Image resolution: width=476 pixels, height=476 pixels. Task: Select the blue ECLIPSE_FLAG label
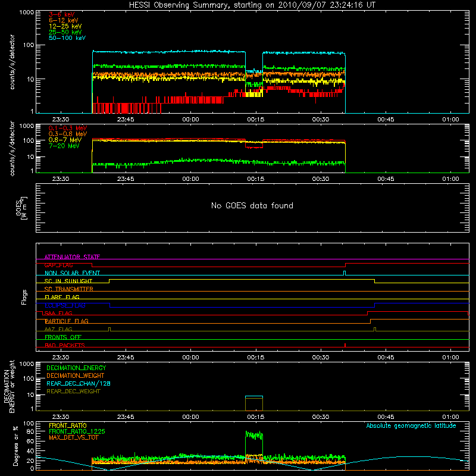[65, 305]
